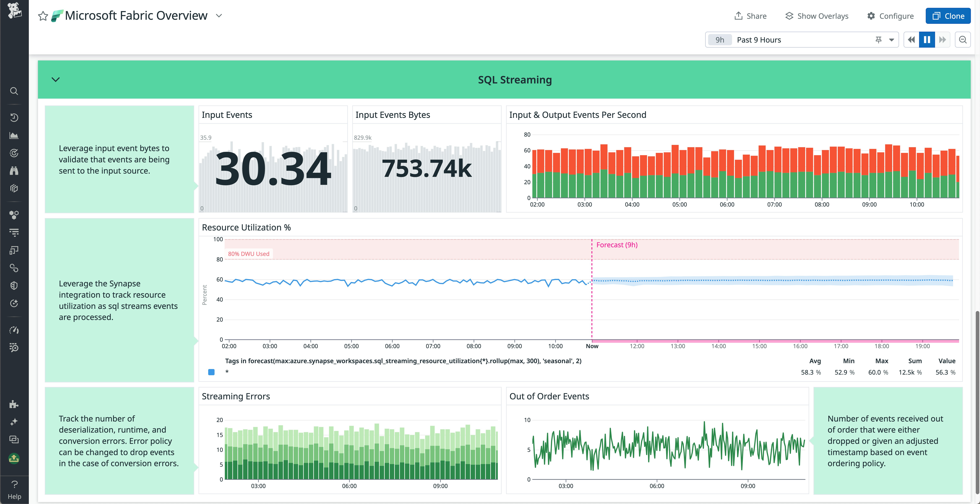The image size is (980, 504).
Task: Zoom out the time range
Action: 963,40
